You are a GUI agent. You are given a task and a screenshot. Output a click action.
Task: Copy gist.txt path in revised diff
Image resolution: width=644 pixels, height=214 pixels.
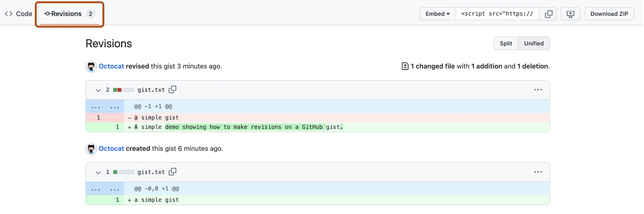pyautogui.click(x=173, y=89)
